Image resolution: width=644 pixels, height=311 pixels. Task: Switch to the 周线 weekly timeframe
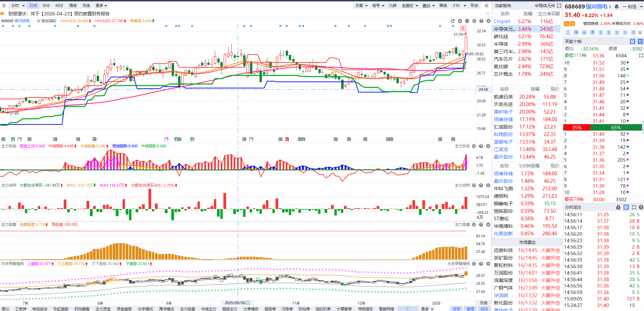pos(73,5)
